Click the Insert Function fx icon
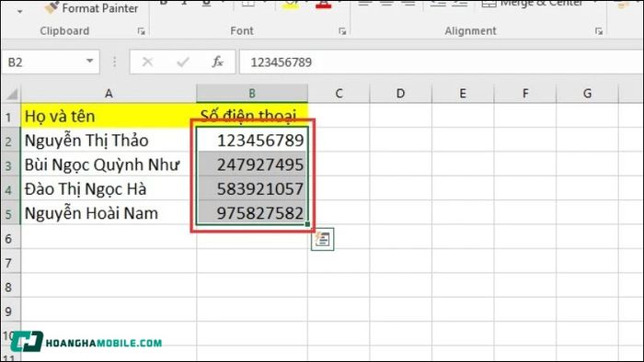 [217, 62]
